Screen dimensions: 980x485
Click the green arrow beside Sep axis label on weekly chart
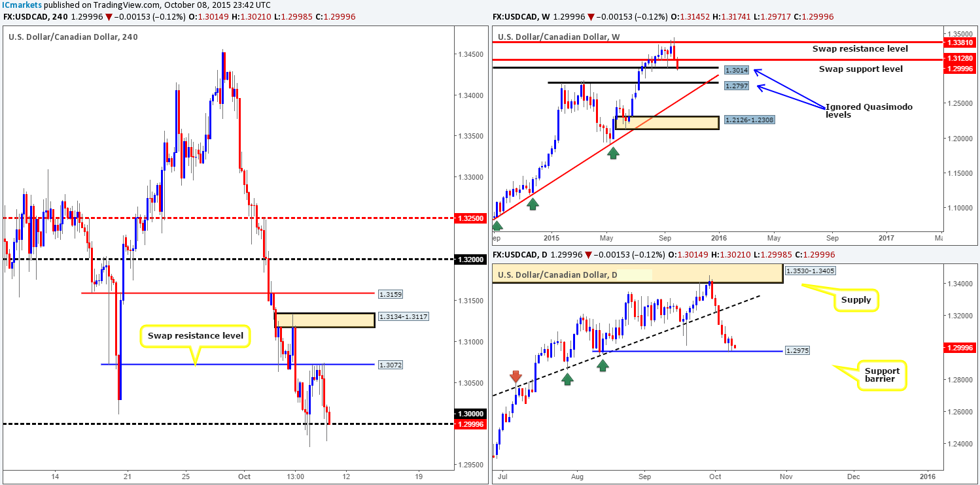pyautogui.click(x=497, y=226)
